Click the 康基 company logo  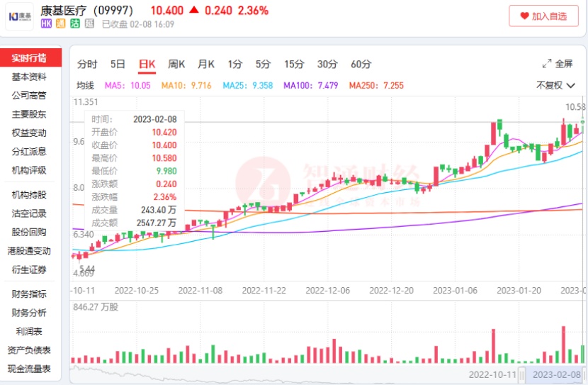(x=20, y=16)
